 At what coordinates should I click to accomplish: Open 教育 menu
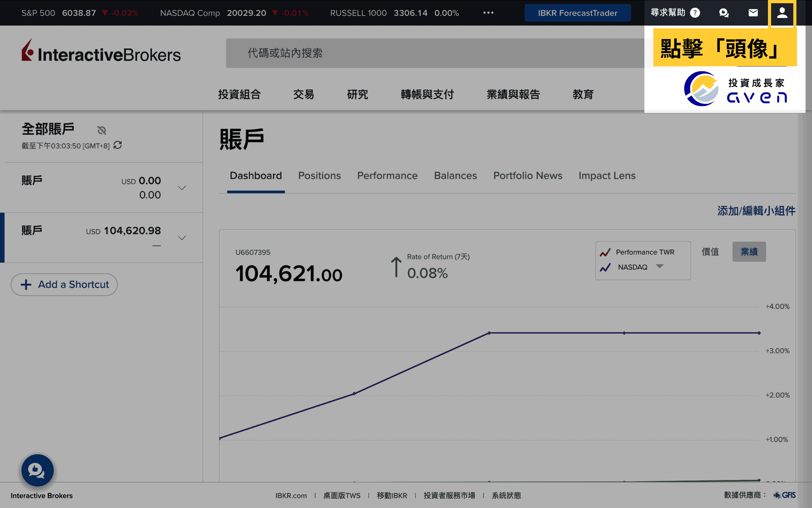[583, 94]
